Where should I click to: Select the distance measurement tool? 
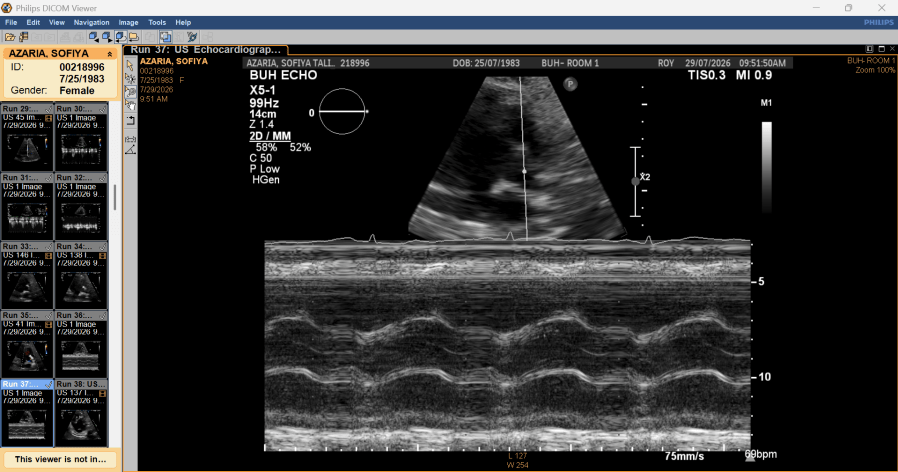pyautogui.click(x=131, y=139)
